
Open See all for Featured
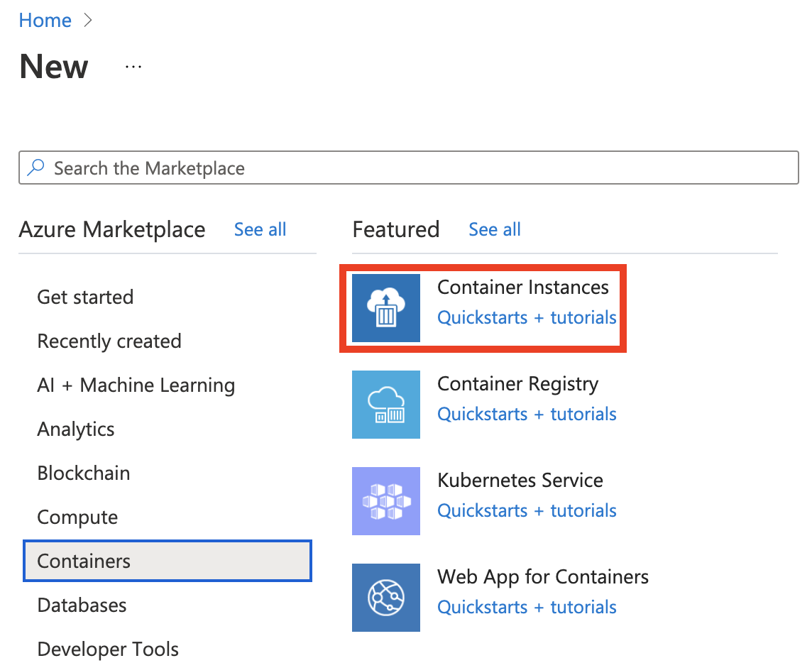pos(495,229)
